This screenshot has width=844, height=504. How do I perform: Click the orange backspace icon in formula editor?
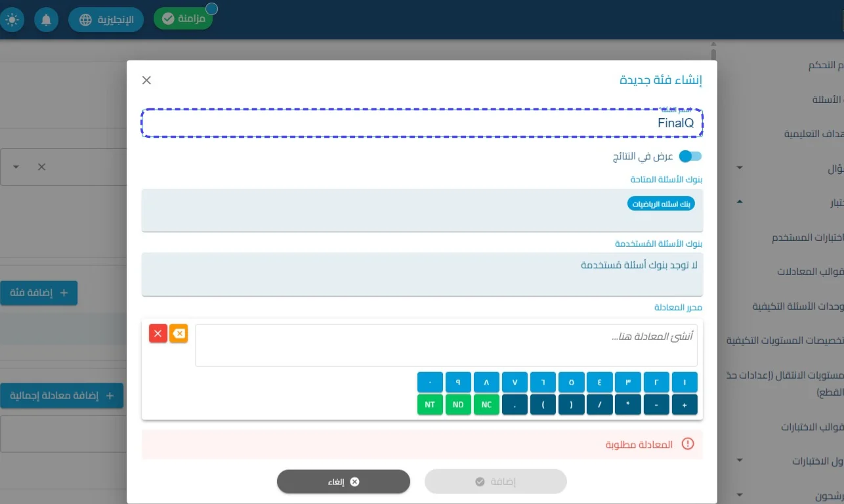click(179, 333)
